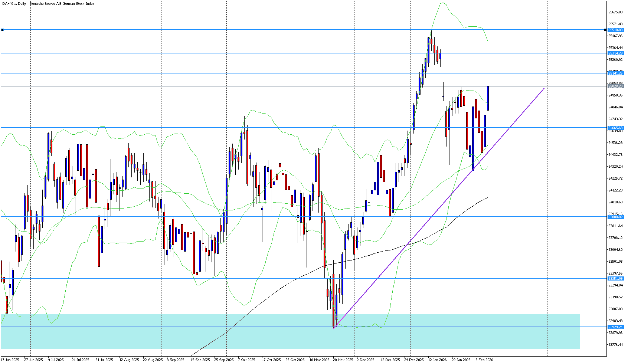Click the 2 Dec 2025 date label
Image resolution: width=628 pixels, height=364 pixels.
click(366, 360)
